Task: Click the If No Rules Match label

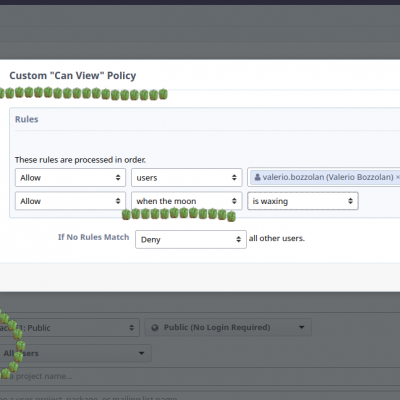Action: click(x=93, y=237)
